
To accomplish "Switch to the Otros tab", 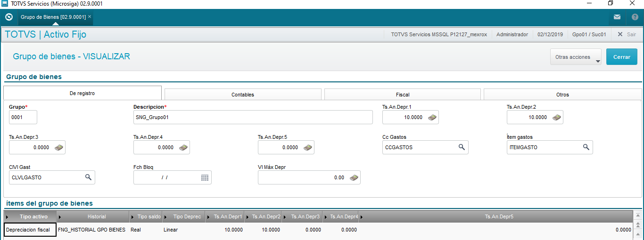I will (x=562, y=95).
